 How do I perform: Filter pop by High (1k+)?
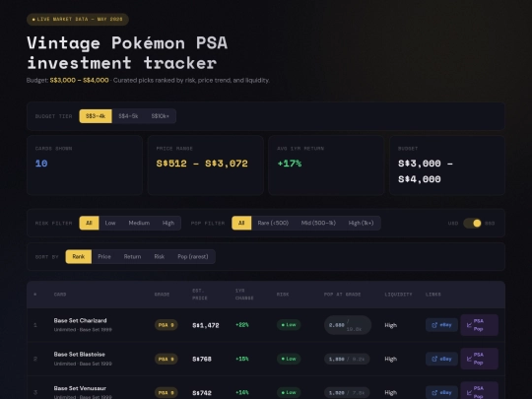pyautogui.click(x=361, y=223)
